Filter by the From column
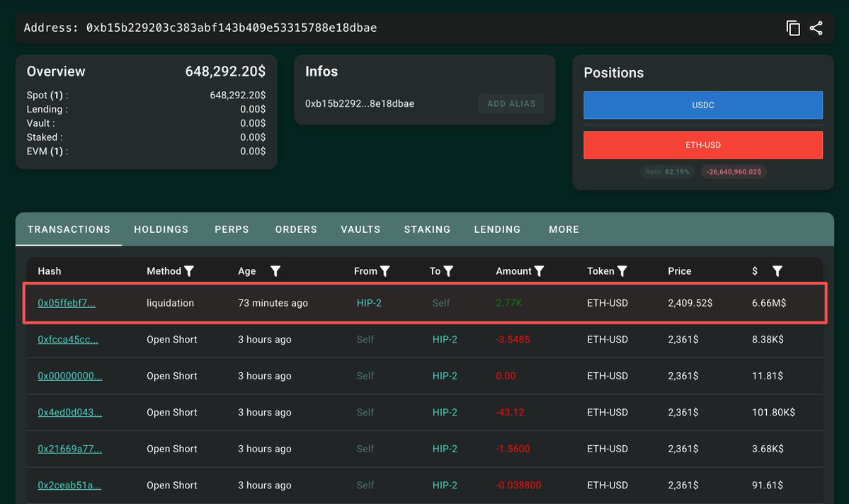Image resolution: width=849 pixels, height=504 pixels. coord(385,271)
